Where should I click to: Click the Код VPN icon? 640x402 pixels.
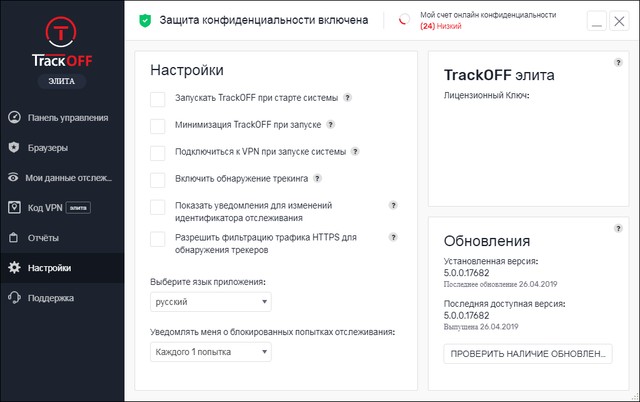coord(14,207)
